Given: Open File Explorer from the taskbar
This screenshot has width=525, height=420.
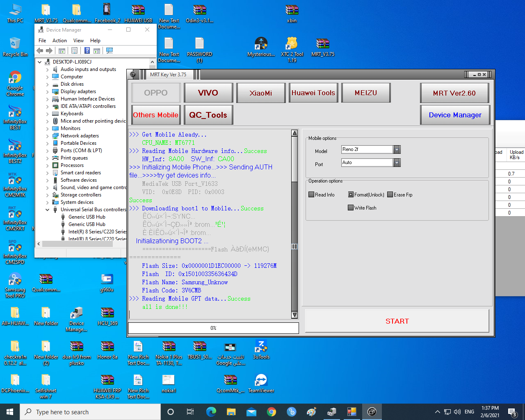Looking at the screenshot, I should click(x=231, y=412).
